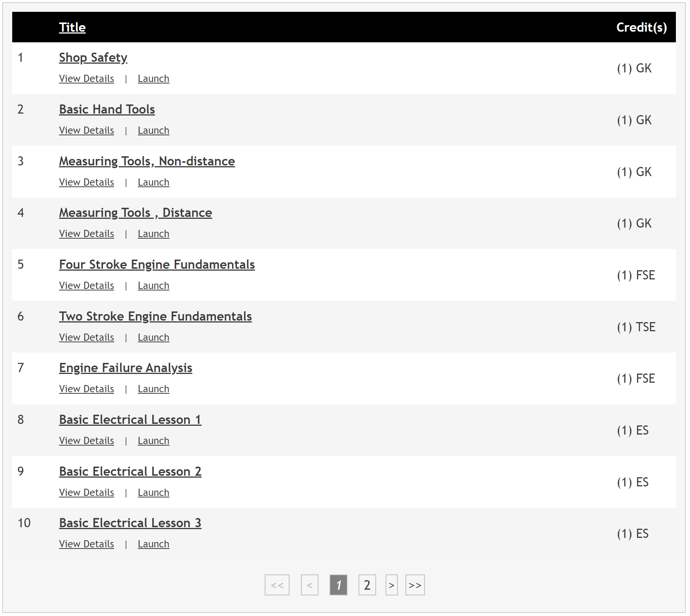The width and height of the screenshot is (690, 616).
Task: Open page 2 of the course list
Action: coord(367,585)
